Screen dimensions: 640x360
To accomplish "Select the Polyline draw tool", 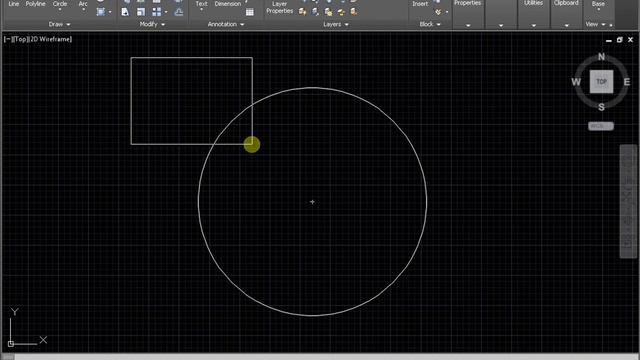I will click(x=36, y=4).
